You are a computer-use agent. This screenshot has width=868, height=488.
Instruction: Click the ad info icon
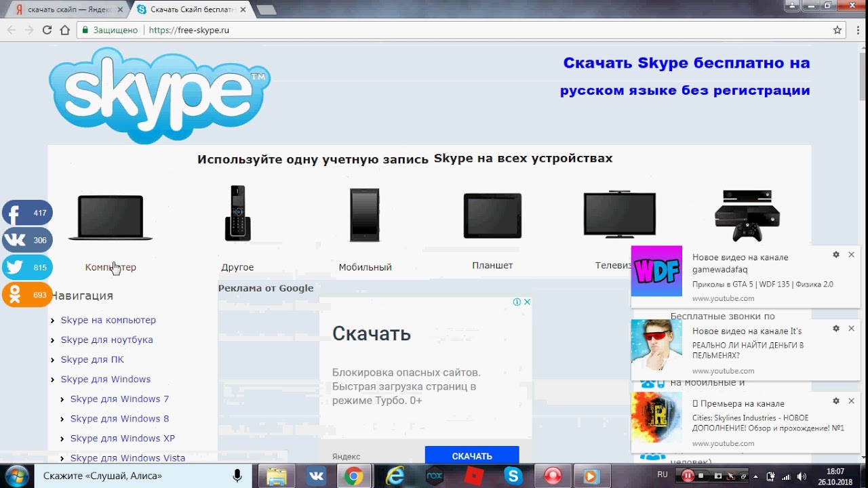click(517, 302)
